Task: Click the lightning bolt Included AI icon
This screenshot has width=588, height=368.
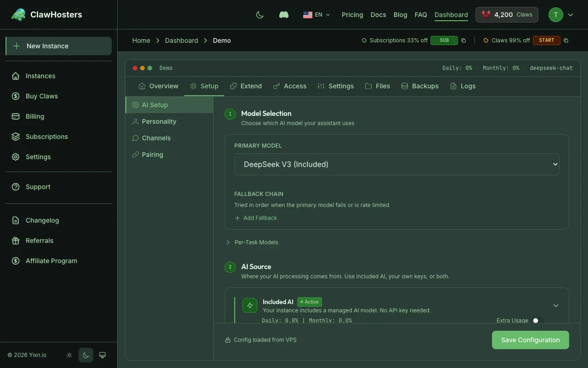Action: pos(250,305)
